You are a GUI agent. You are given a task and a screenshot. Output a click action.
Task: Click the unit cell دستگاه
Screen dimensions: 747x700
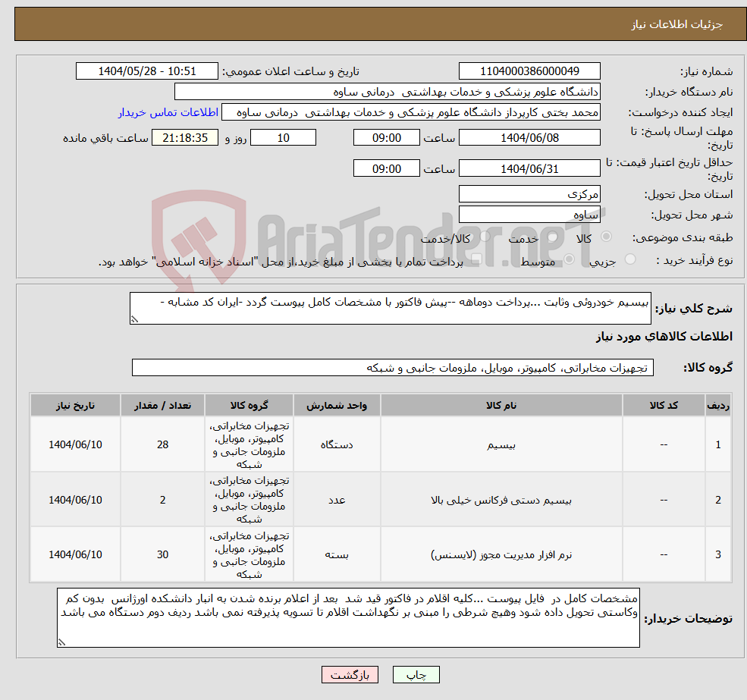pos(337,444)
